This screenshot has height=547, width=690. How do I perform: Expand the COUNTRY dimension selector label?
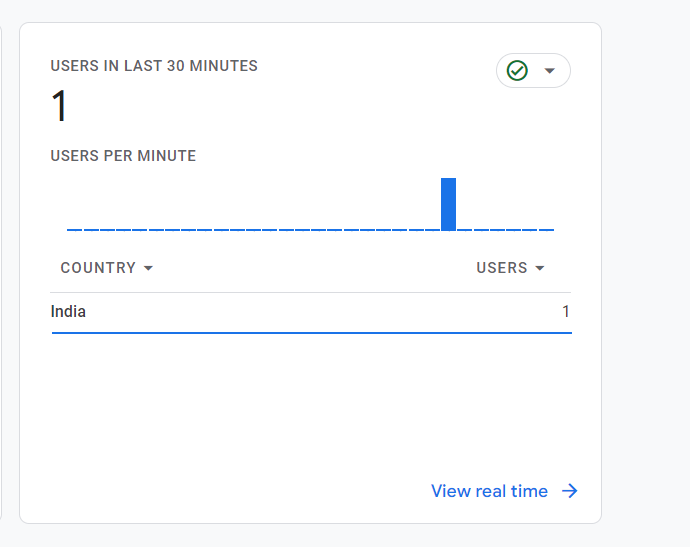[98, 268]
